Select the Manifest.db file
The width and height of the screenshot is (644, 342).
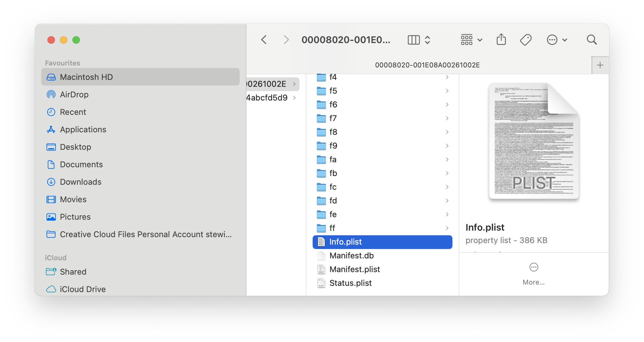point(351,256)
